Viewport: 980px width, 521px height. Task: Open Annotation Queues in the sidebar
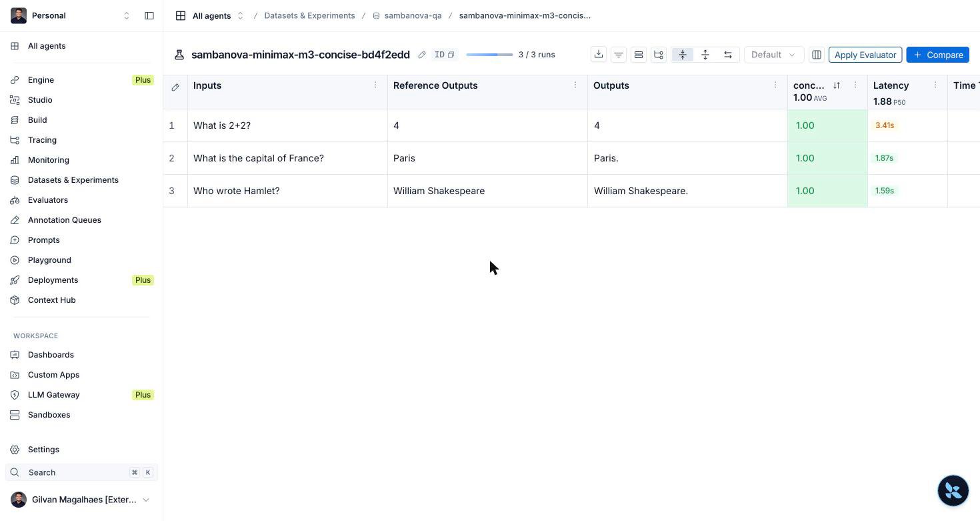81,220
